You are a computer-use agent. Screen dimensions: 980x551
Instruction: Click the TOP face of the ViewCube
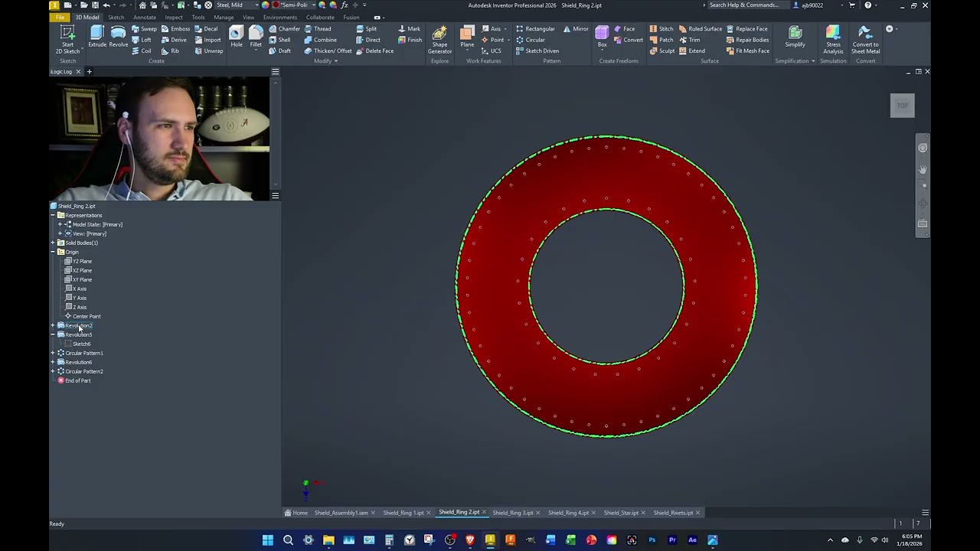(x=903, y=106)
